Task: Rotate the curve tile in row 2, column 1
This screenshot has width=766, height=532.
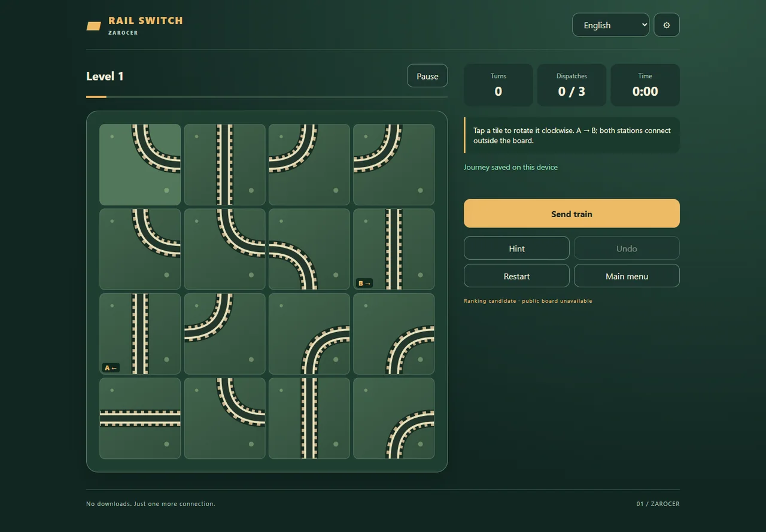Action: (x=140, y=249)
